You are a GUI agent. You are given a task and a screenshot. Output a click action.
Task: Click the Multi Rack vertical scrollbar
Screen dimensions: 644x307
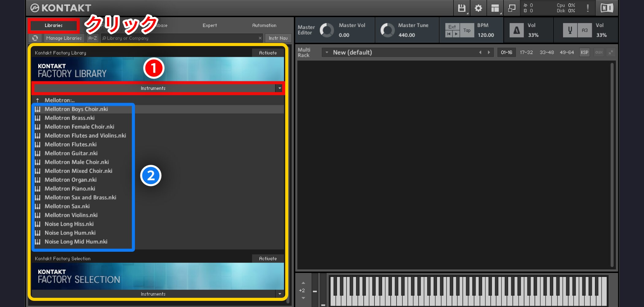612,165
